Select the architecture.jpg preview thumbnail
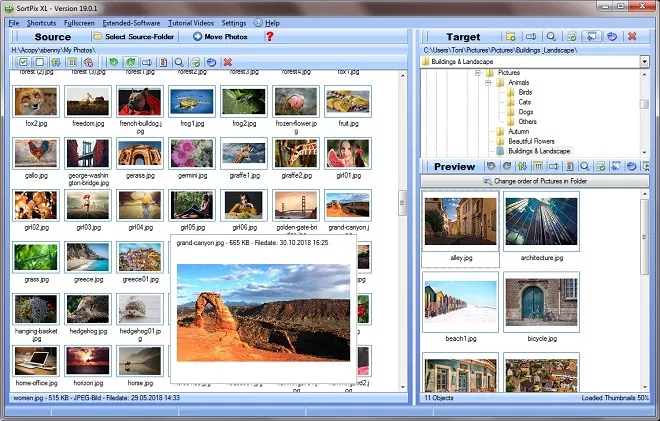Viewport: 660px width, 421px height. [541, 224]
